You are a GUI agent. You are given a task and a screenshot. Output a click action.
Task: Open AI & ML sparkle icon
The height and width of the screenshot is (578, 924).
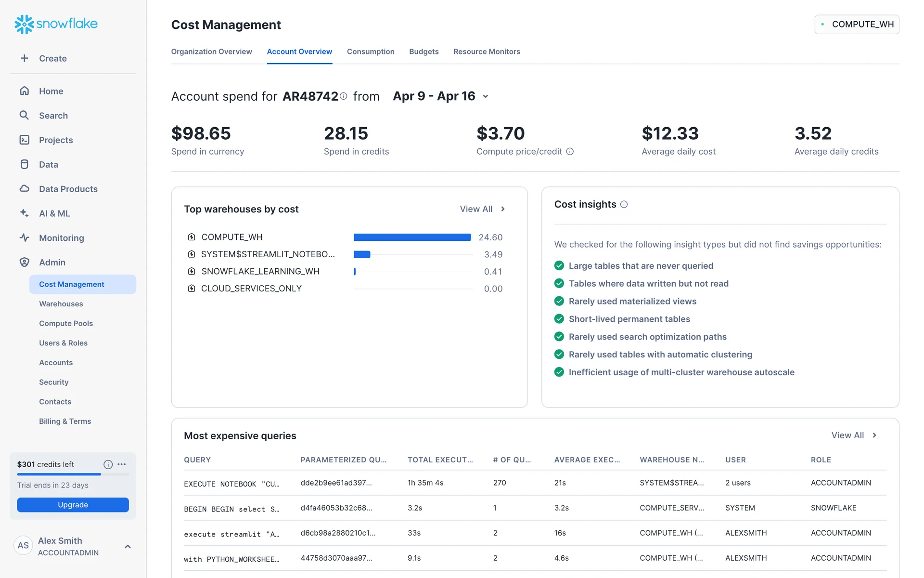point(25,213)
